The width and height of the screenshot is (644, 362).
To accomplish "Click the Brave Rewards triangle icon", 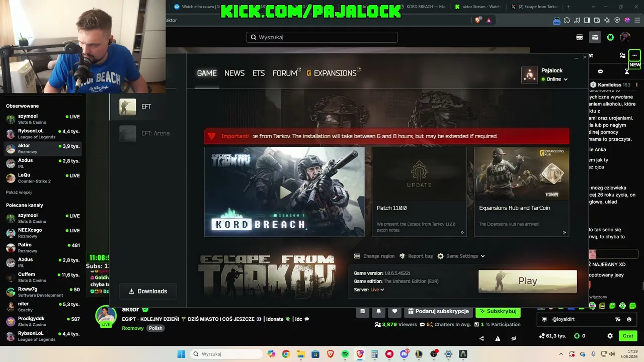I will coord(489,20).
